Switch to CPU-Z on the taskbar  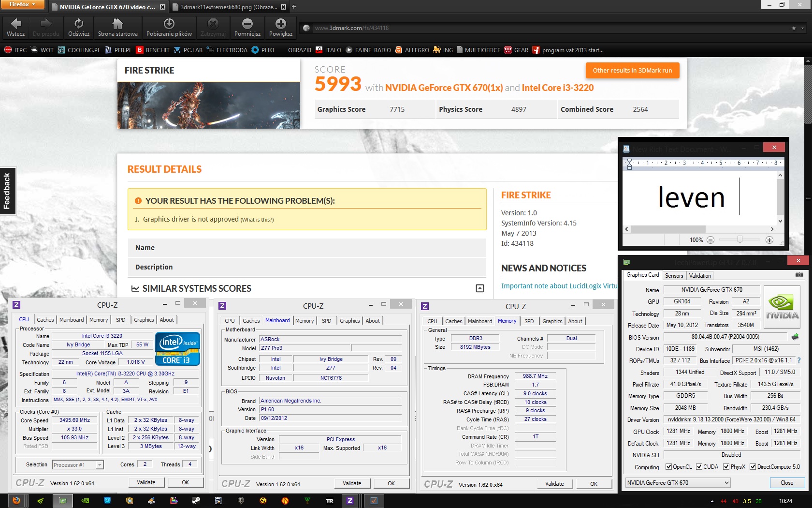350,501
